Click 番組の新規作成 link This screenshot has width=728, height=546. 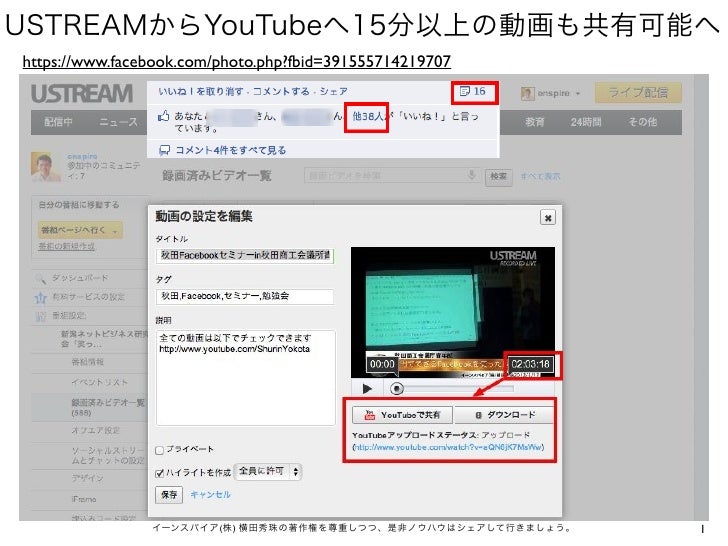point(66,246)
